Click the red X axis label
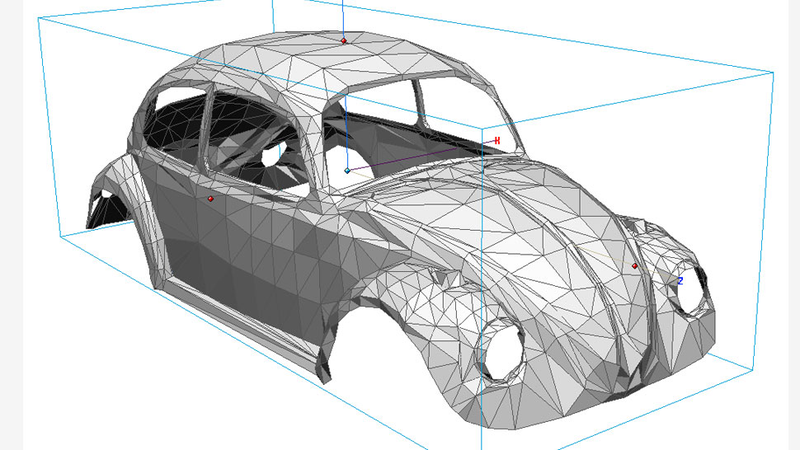 click(497, 140)
